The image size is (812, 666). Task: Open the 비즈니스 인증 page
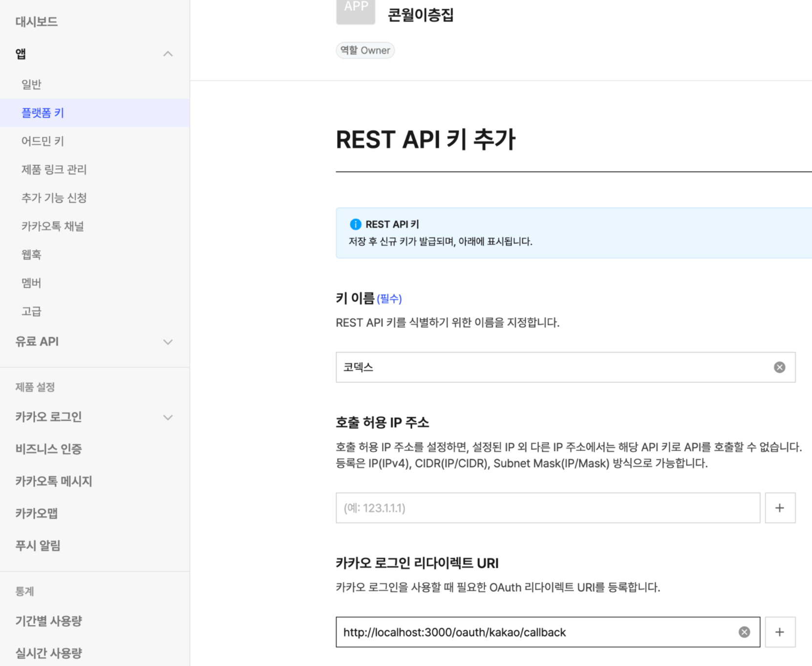tap(48, 449)
